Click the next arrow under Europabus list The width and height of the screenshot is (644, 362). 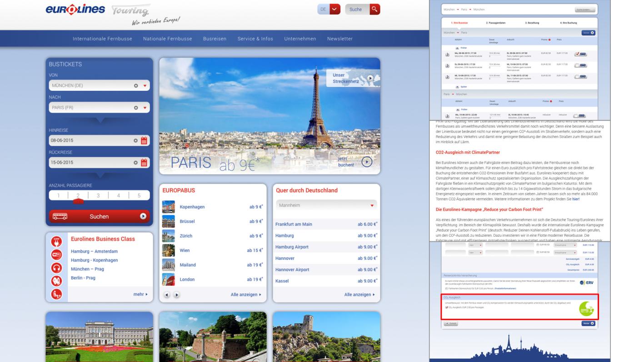pyautogui.click(x=176, y=294)
